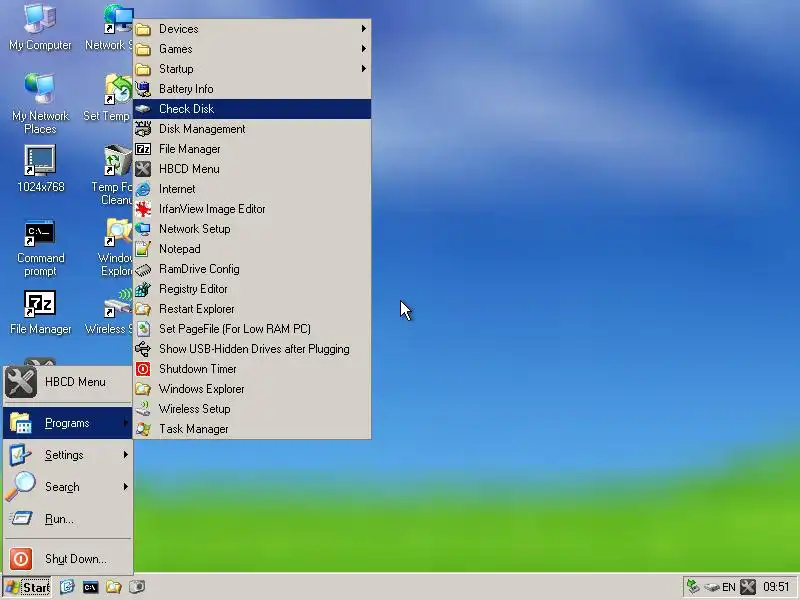Open File Manager 7z desktop icon
800x600 pixels.
pyautogui.click(x=40, y=312)
